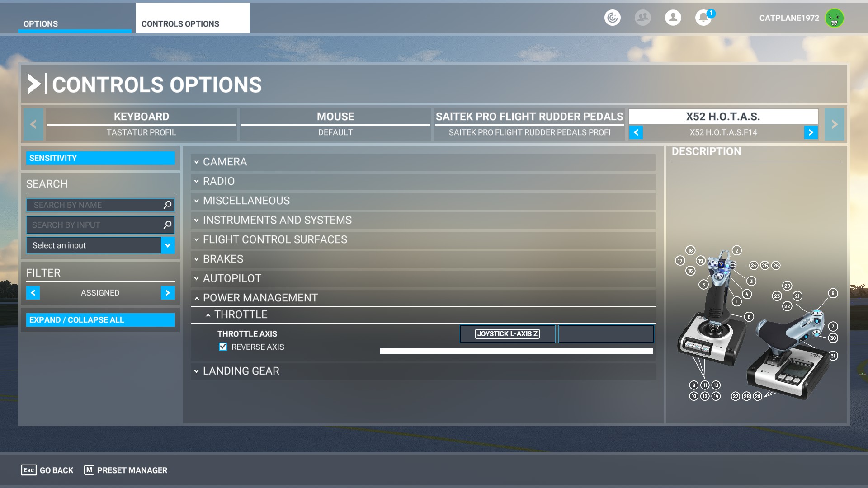The height and width of the screenshot is (488, 868).
Task: Click search by name magnifier icon
Action: [167, 205]
